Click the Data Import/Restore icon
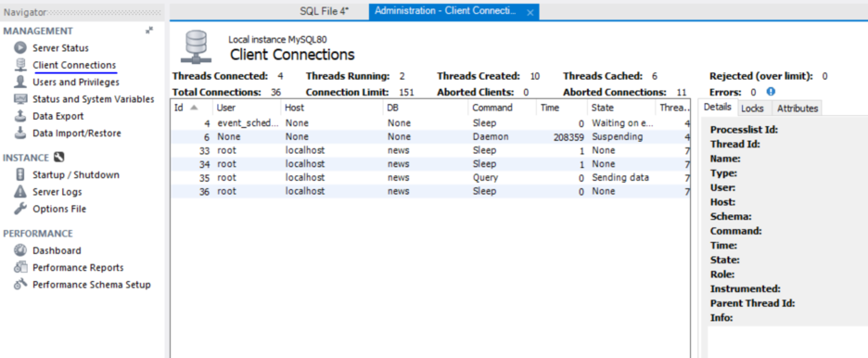This screenshot has width=868, height=358. 20,134
